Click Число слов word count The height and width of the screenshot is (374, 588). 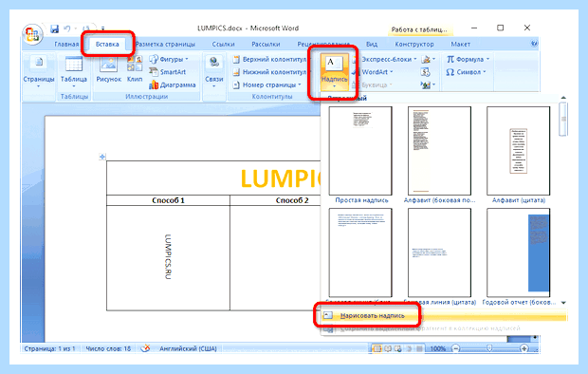[x=108, y=348]
